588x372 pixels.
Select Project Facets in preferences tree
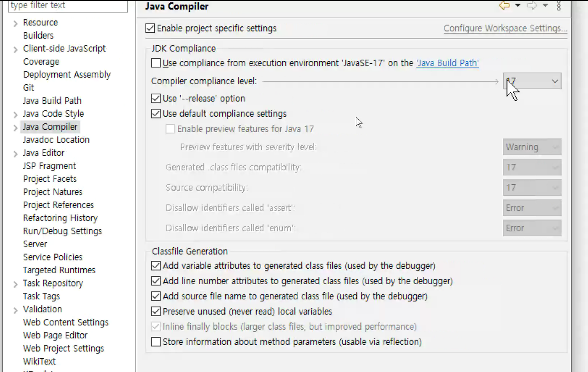click(x=50, y=179)
